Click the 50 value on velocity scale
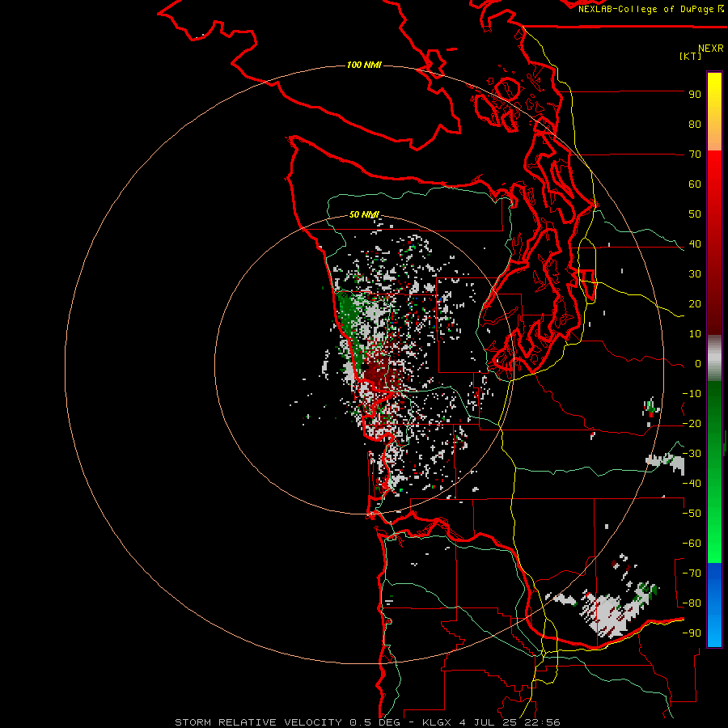 (x=695, y=214)
